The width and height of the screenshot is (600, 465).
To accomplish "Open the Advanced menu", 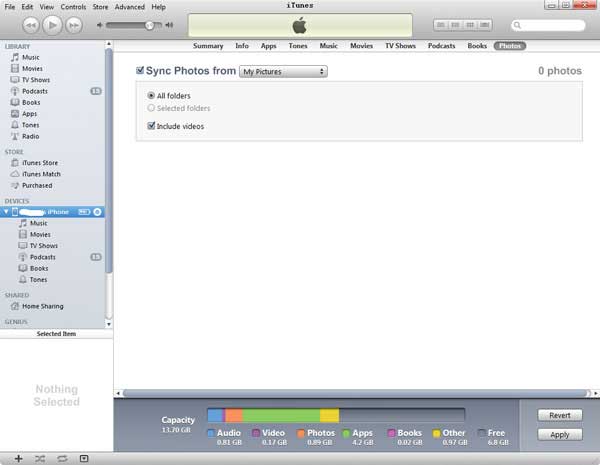I will (x=129, y=7).
